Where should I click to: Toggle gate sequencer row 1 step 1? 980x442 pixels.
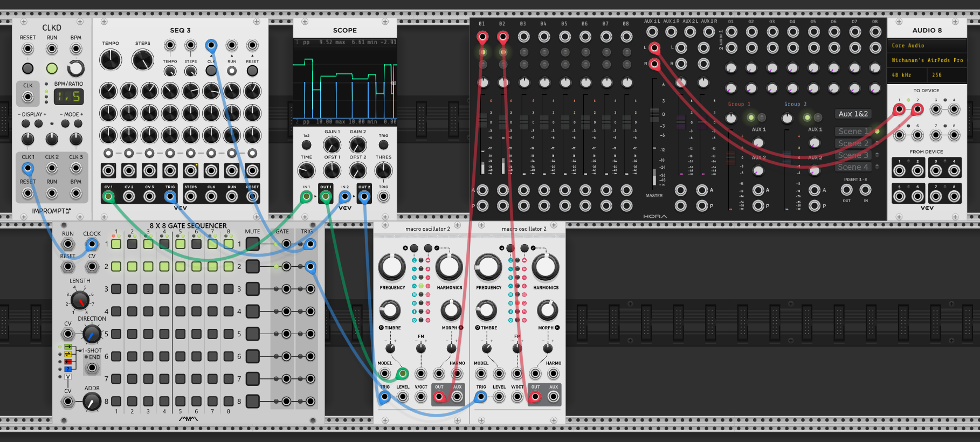(116, 244)
